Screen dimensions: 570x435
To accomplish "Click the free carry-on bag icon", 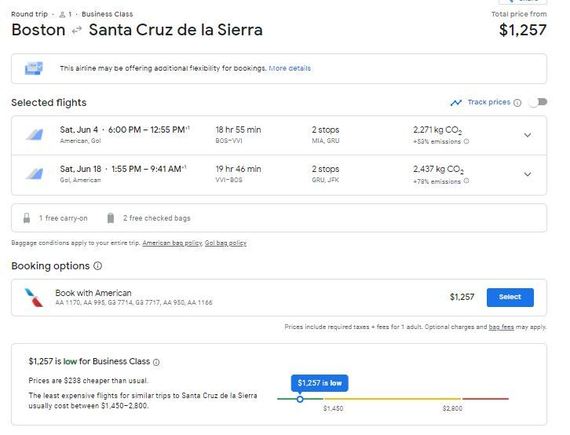I will click(27, 218).
